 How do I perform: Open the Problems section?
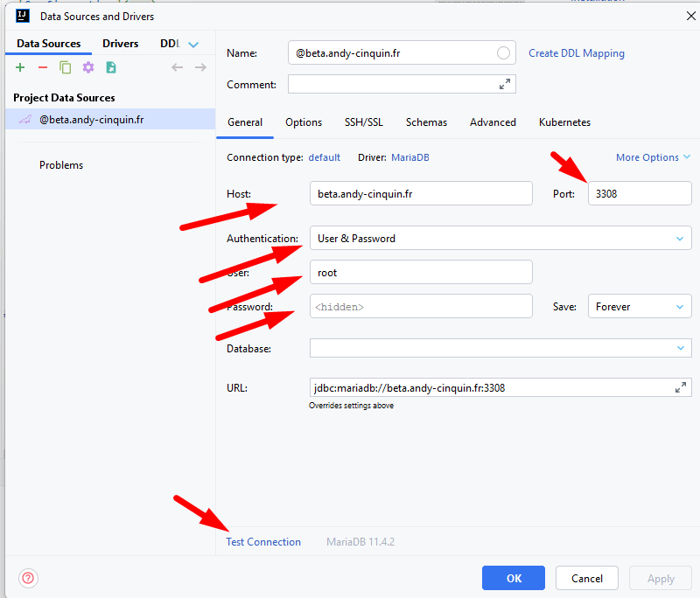pyautogui.click(x=61, y=165)
